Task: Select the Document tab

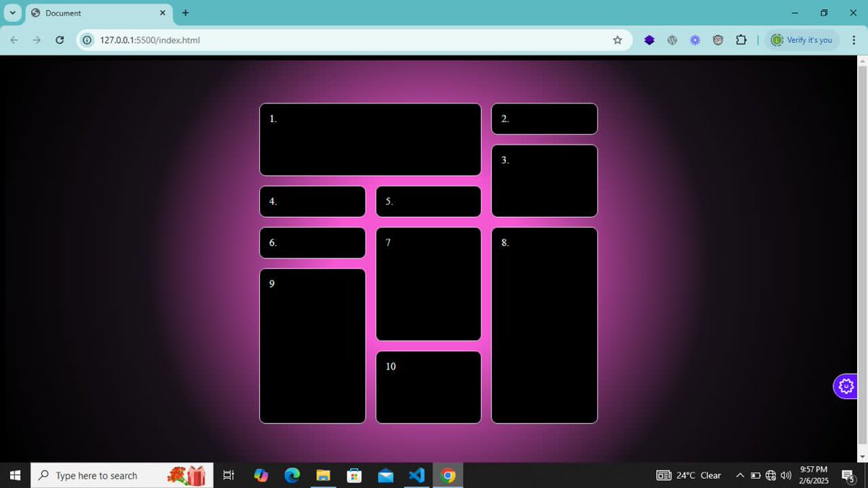Action: tap(99, 13)
